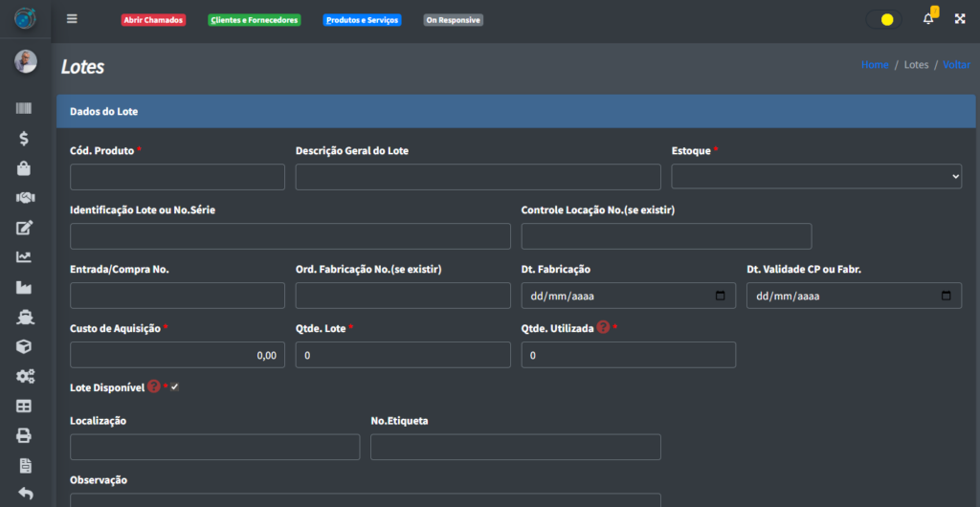Click the barcode icon in the sidebar
Image resolution: width=980 pixels, height=507 pixels.
pos(25,109)
